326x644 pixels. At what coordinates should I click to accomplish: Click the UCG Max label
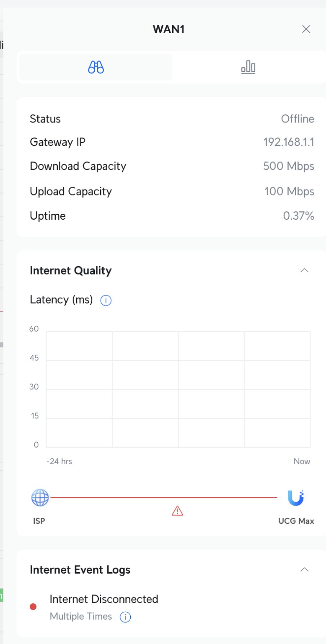point(296,522)
